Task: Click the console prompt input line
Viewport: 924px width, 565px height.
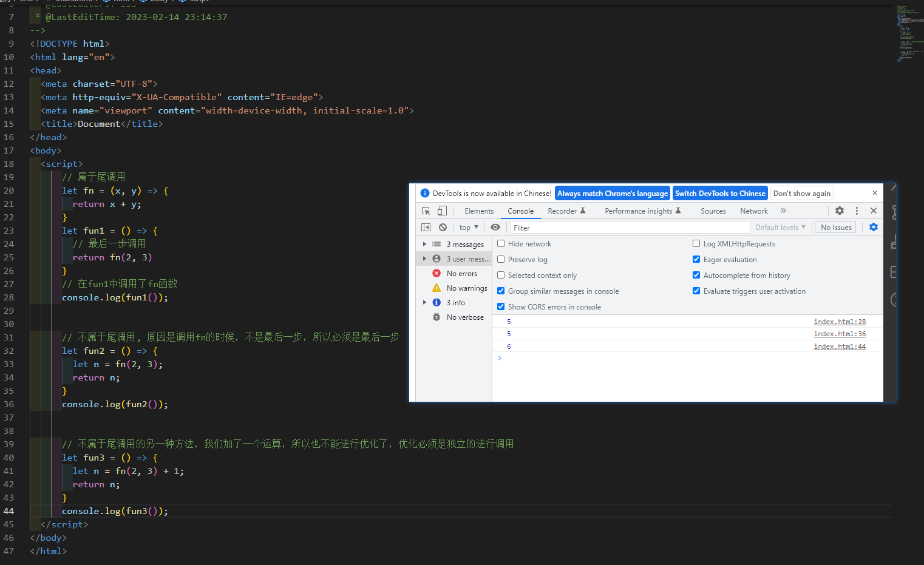Action: (x=687, y=358)
